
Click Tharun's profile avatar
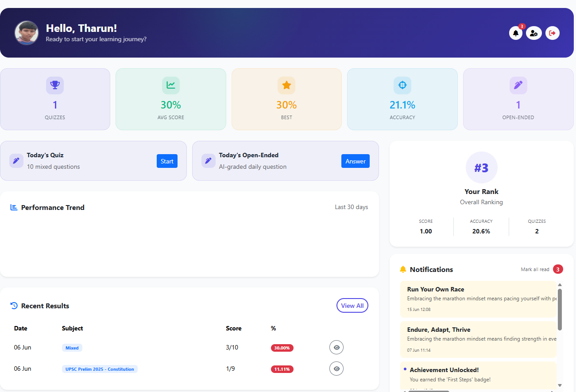(27, 33)
